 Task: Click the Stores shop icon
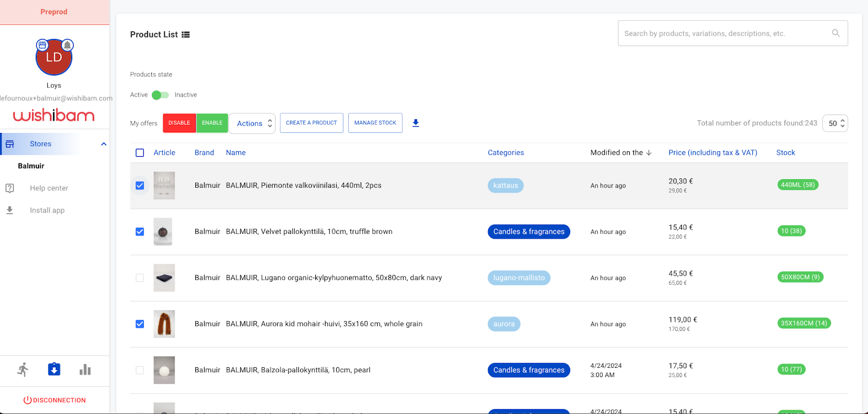pos(10,144)
